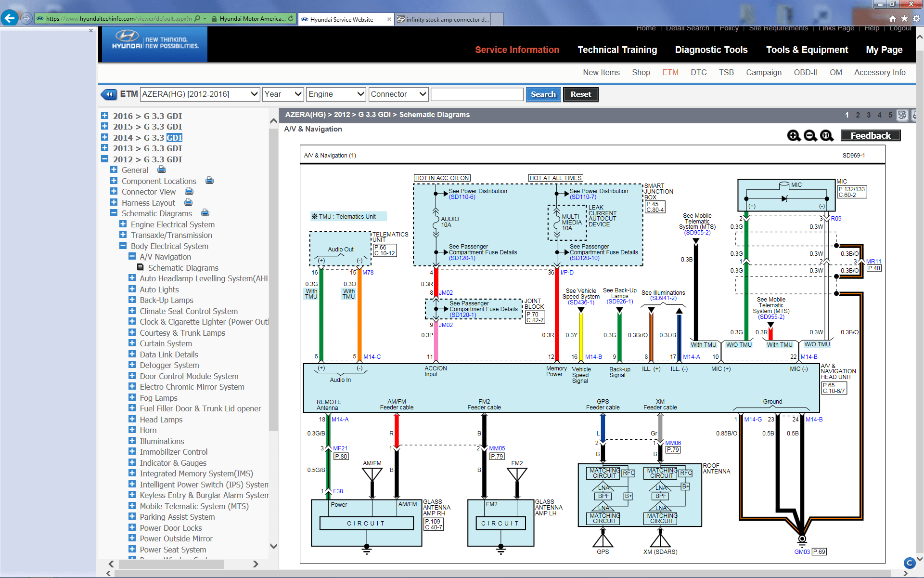Open the Tools & Equipment menu
Viewport: 924px width, 578px height.
point(807,50)
